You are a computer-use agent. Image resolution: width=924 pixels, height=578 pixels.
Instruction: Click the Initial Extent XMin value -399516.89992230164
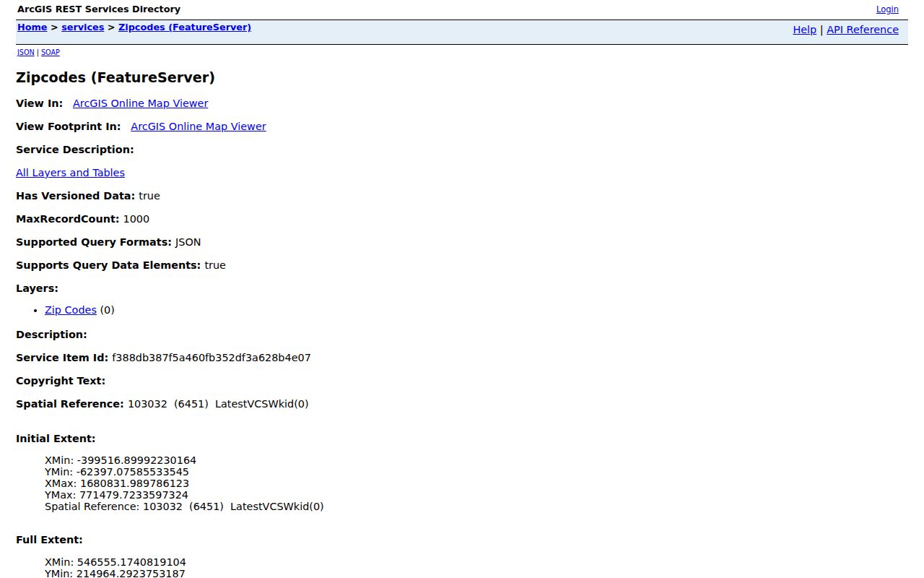(137, 460)
